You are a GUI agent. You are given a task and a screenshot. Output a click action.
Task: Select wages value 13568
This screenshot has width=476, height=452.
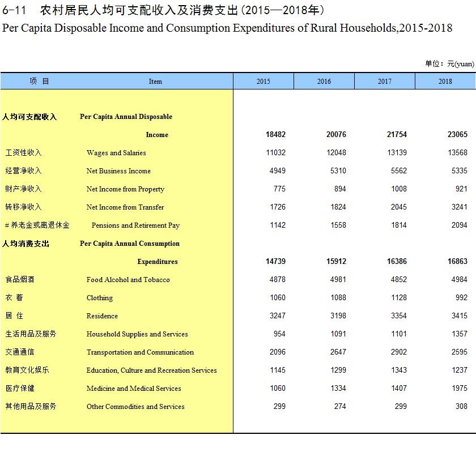click(457, 152)
